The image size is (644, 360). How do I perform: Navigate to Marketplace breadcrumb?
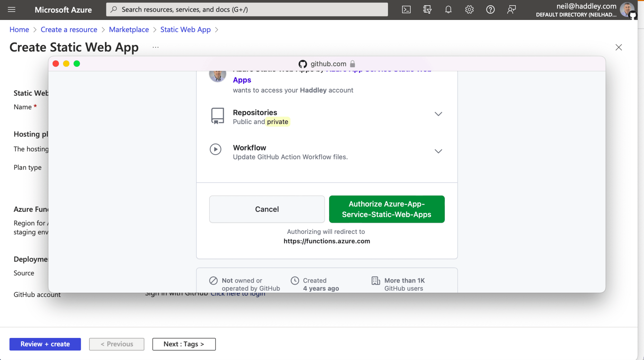129,29
